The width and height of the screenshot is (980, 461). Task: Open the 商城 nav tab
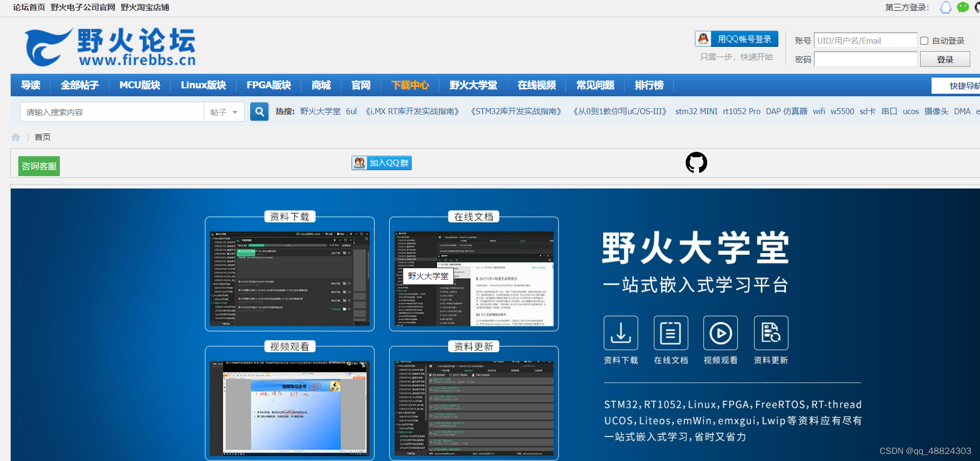[x=321, y=85]
